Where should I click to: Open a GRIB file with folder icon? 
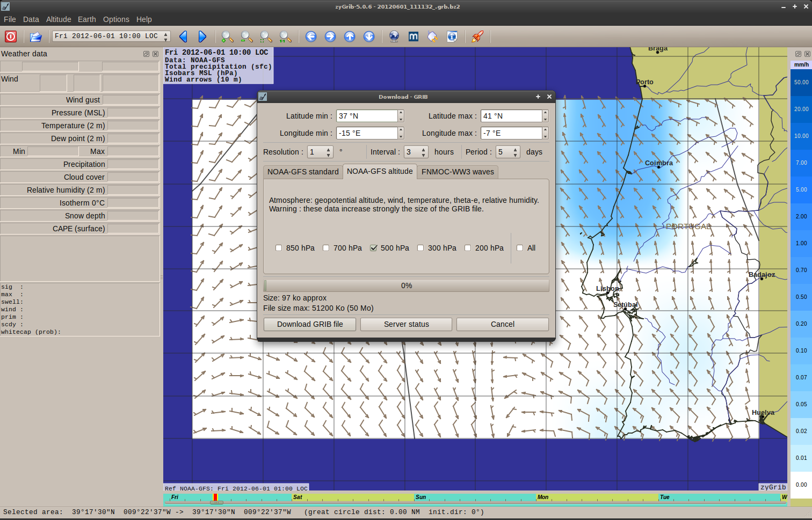pyautogui.click(x=35, y=36)
